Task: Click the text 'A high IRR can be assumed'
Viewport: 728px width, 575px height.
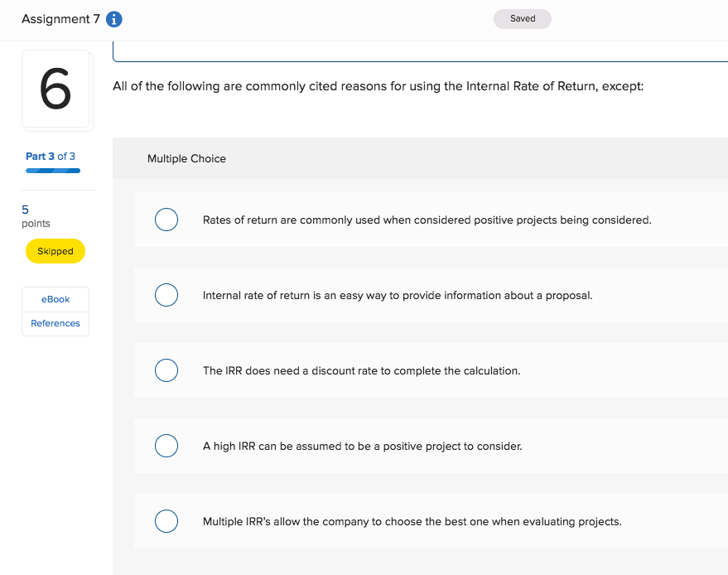Action: coord(362,446)
